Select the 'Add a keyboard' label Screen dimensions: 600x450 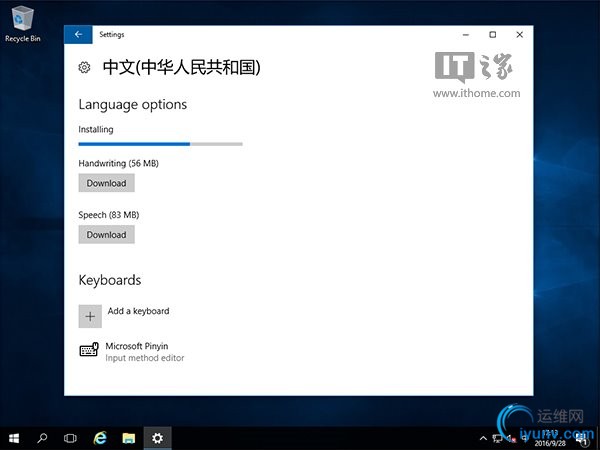coord(138,311)
